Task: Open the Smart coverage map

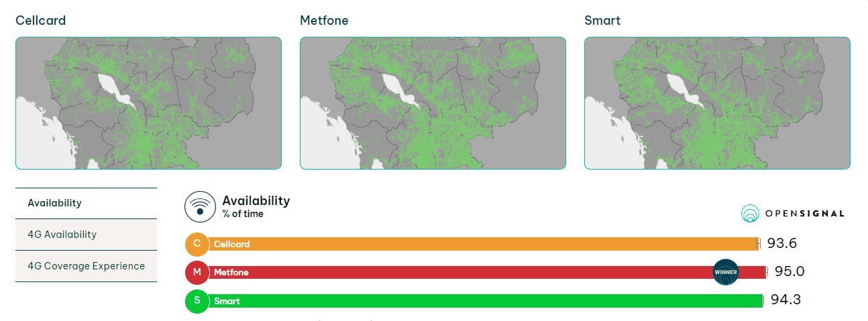Action: click(x=717, y=103)
